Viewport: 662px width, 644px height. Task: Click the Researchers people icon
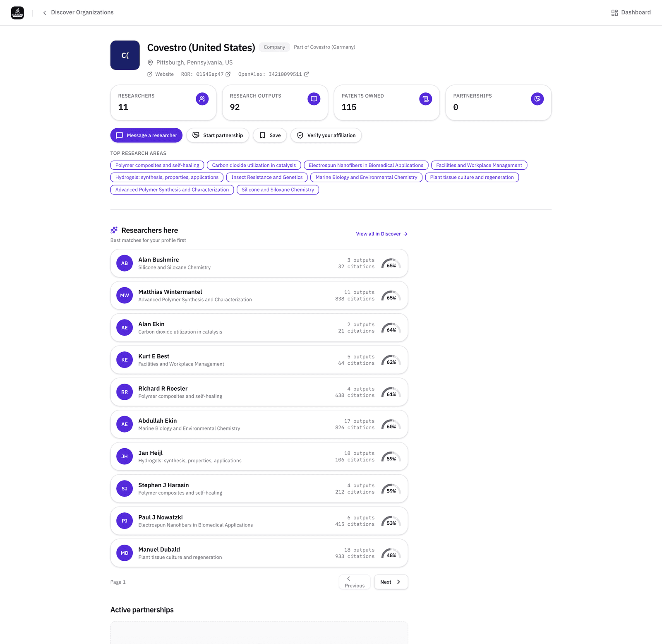(202, 99)
